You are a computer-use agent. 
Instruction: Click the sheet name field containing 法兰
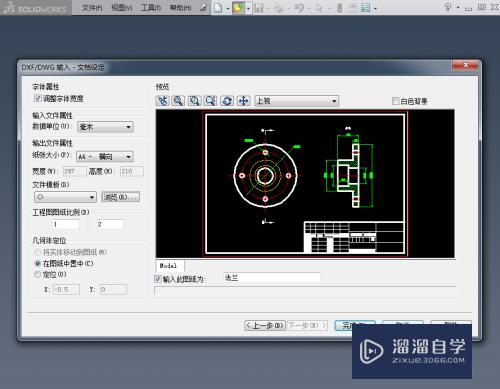(272, 277)
